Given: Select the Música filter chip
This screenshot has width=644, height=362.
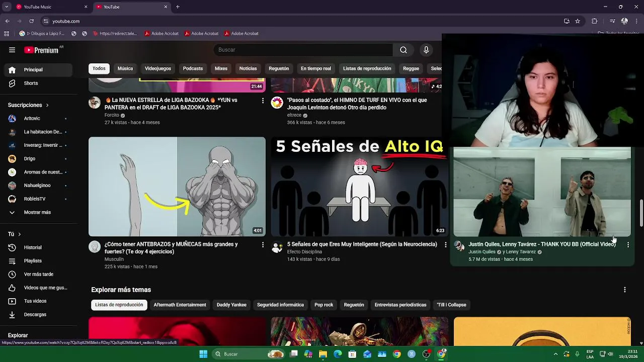Looking at the screenshot, I should click(125, 68).
